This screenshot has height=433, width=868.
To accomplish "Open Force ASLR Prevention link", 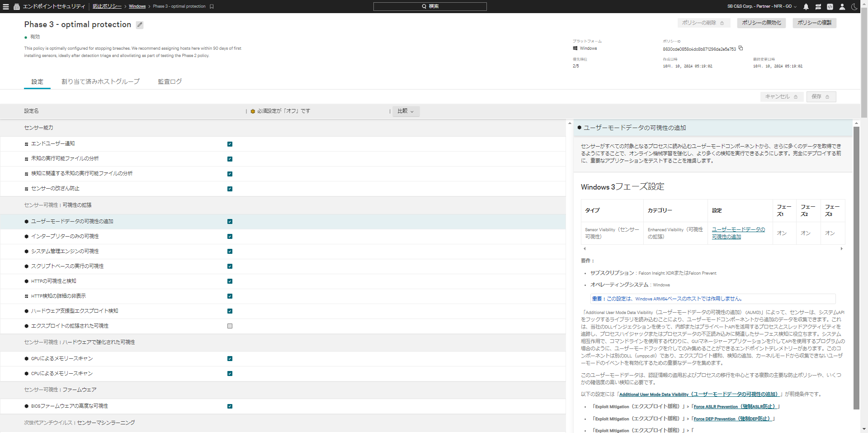I will tap(736, 407).
